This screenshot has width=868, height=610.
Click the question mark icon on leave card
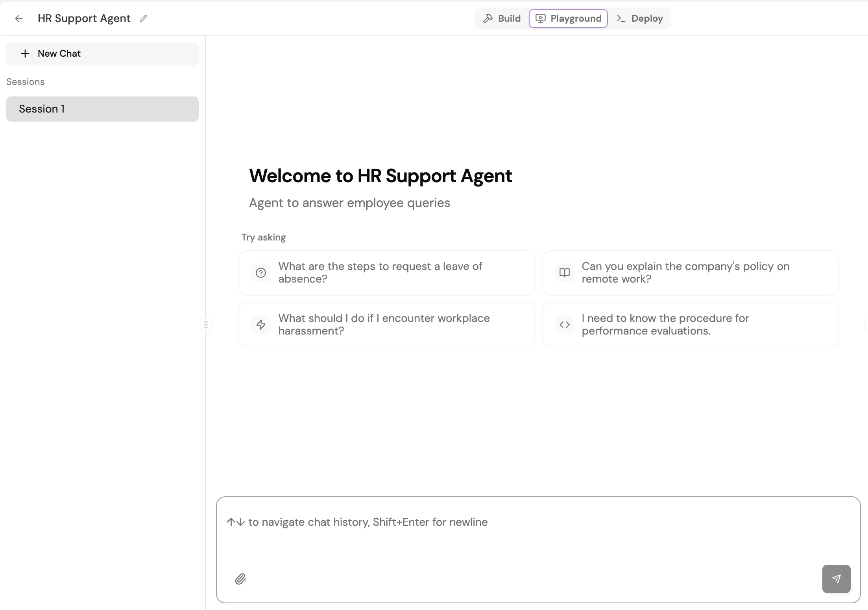click(x=261, y=273)
